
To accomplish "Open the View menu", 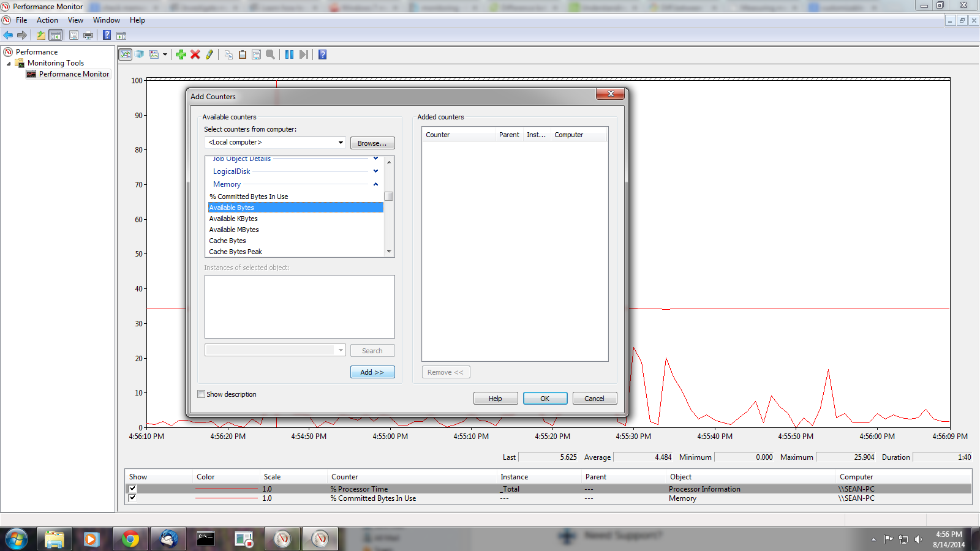I will [x=75, y=20].
